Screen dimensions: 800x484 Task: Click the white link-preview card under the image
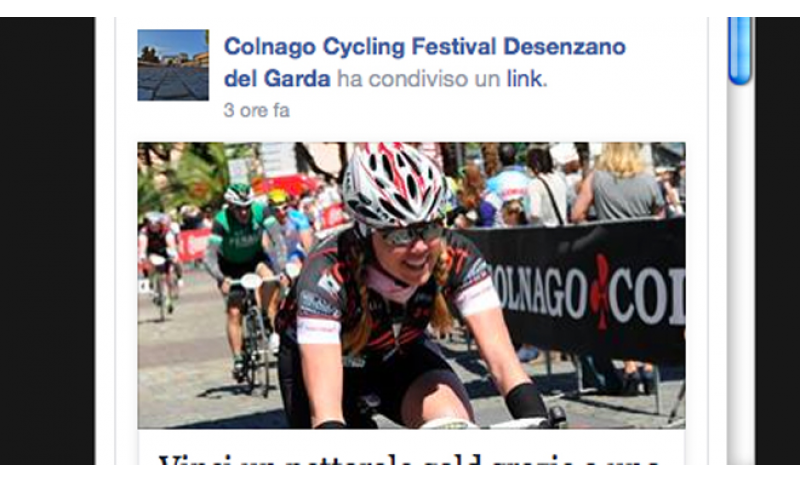(411, 447)
